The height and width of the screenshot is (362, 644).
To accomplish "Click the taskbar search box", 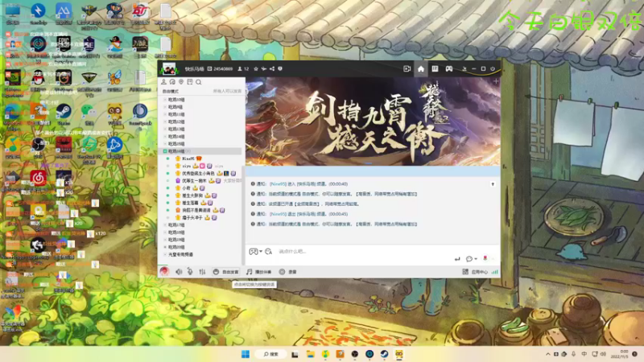I will click(270, 354).
